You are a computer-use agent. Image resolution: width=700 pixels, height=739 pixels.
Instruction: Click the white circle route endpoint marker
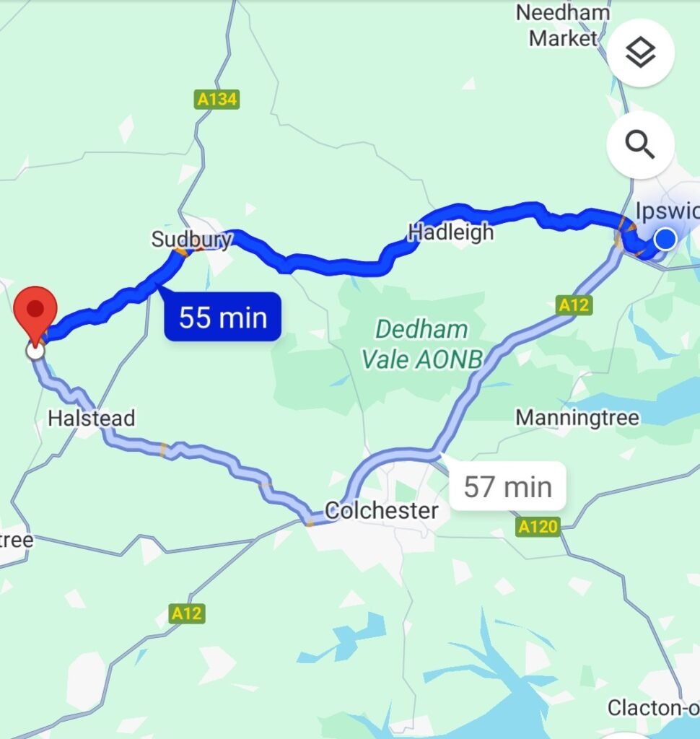tap(35, 351)
